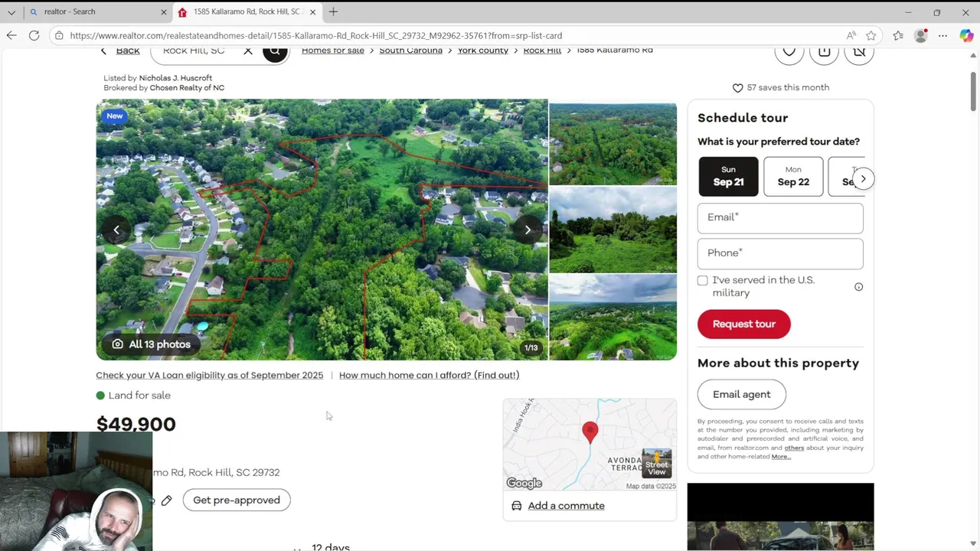Open Street View on the map
Image resolution: width=980 pixels, height=551 pixels.
click(x=656, y=464)
